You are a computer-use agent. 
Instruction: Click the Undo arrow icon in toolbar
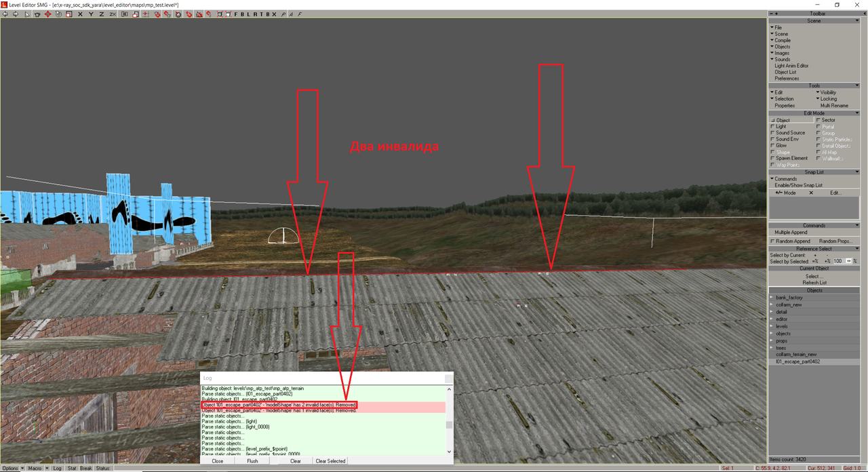[x=5, y=14]
